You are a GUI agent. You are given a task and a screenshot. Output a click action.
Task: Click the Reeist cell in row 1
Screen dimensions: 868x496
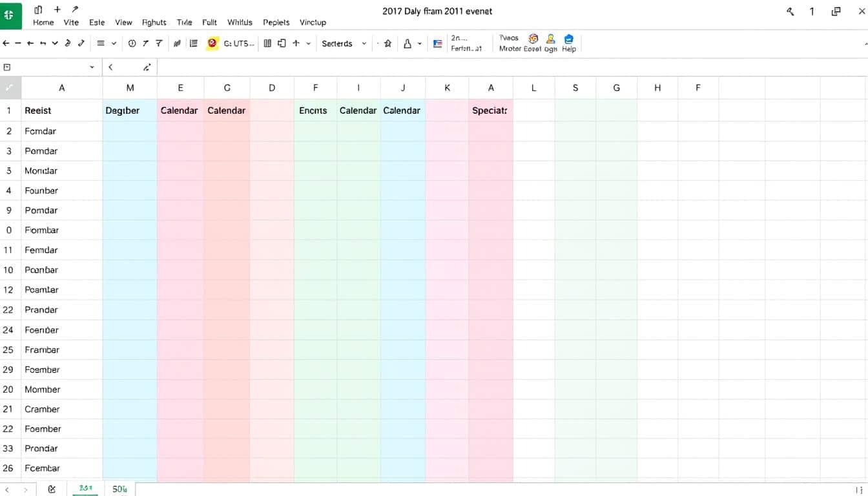(62, 110)
